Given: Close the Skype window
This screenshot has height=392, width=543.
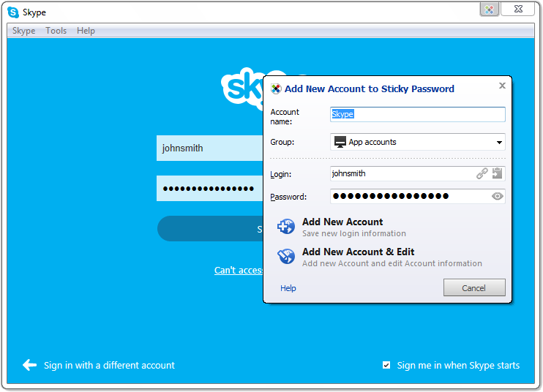Looking at the screenshot, I should coord(518,9).
